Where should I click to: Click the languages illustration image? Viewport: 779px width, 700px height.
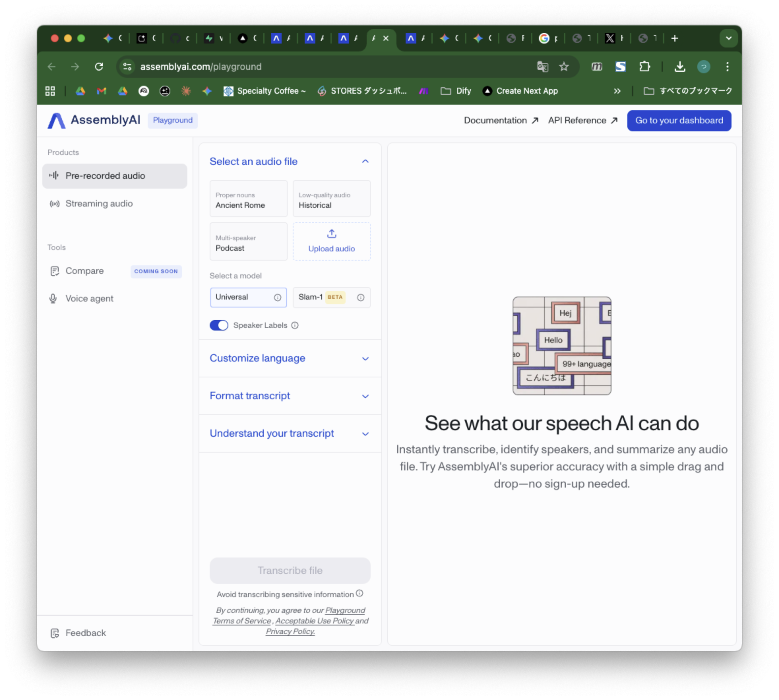(561, 345)
